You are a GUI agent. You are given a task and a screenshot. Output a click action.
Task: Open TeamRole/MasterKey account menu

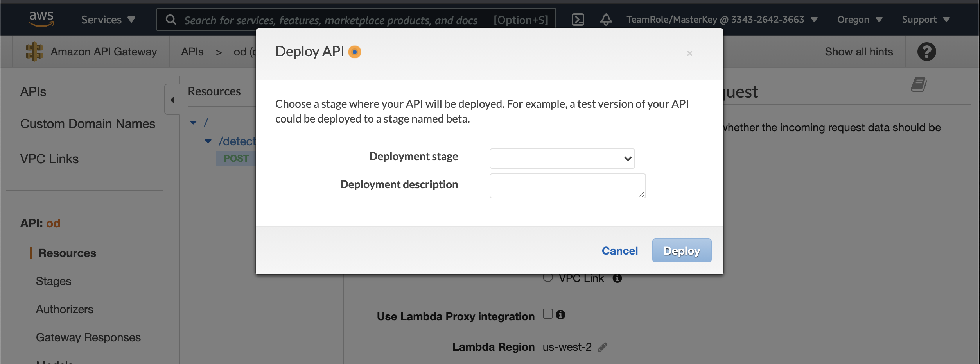pyautogui.click(x=722, y=20)
